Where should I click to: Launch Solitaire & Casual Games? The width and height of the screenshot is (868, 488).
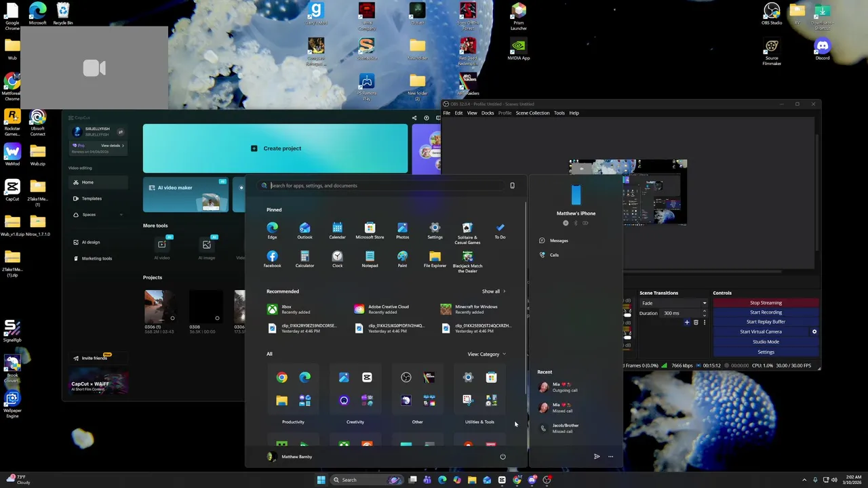pyautogui.click(x=467, y=232)
